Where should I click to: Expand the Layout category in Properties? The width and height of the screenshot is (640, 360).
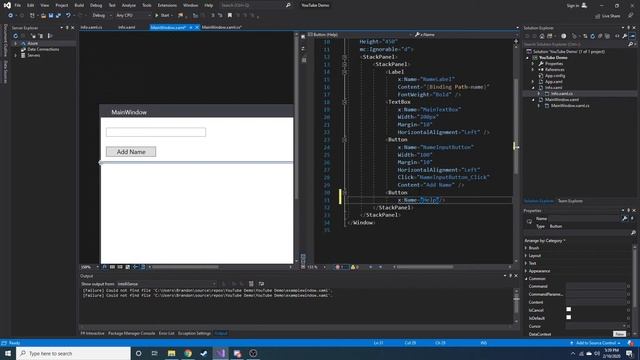pyautogui.click(x=526, y=256)
